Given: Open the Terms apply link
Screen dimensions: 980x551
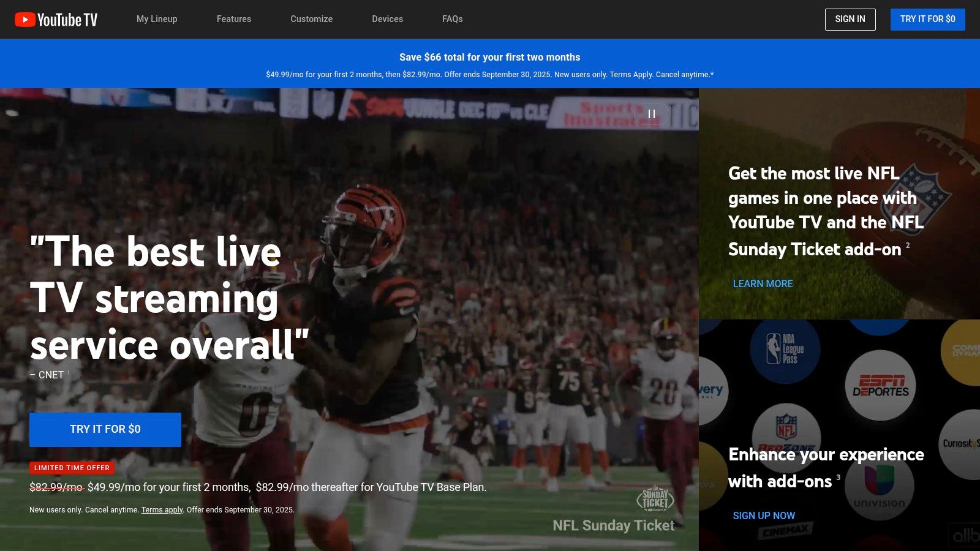Looking at the screenshot, I should coord(162,510).
